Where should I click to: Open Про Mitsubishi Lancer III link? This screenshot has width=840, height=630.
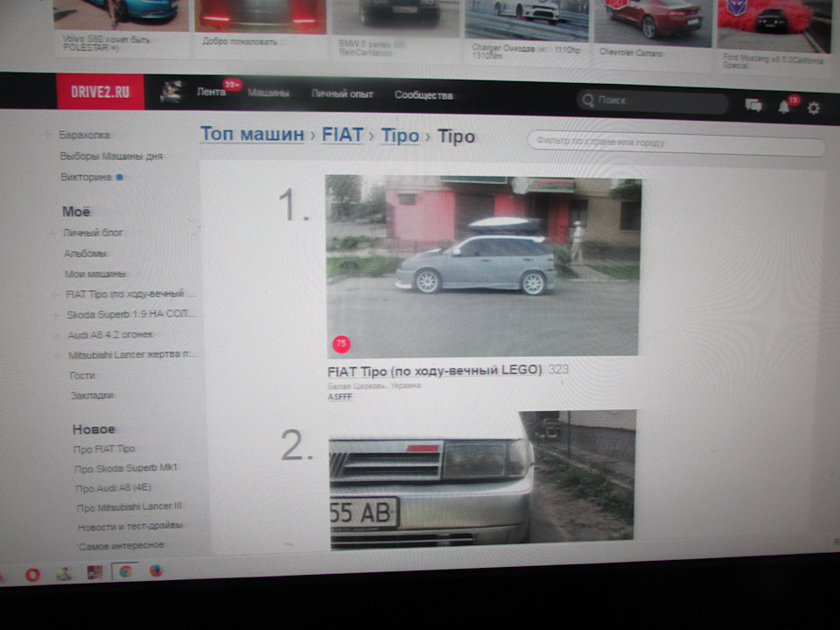coord(129,507)
